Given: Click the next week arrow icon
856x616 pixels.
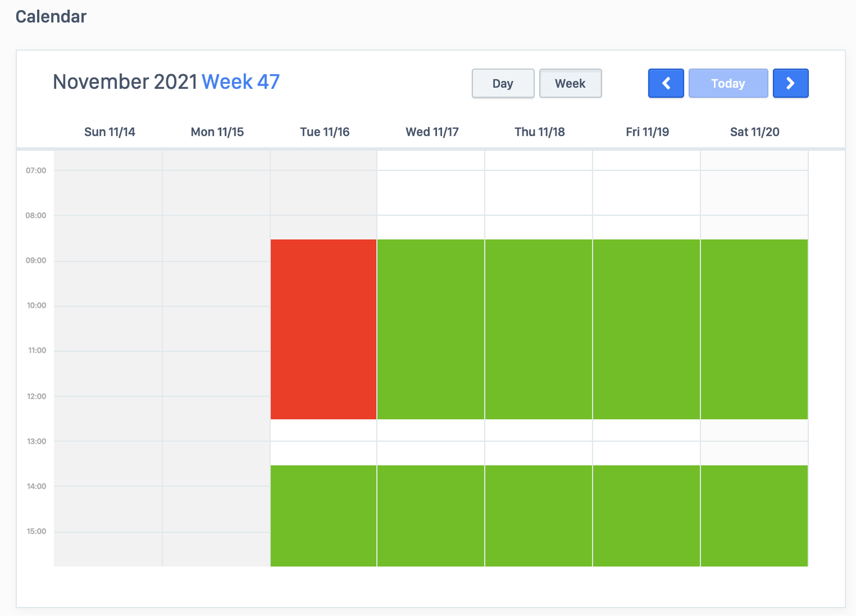Looking at the screenshot, I should point(790,83).
